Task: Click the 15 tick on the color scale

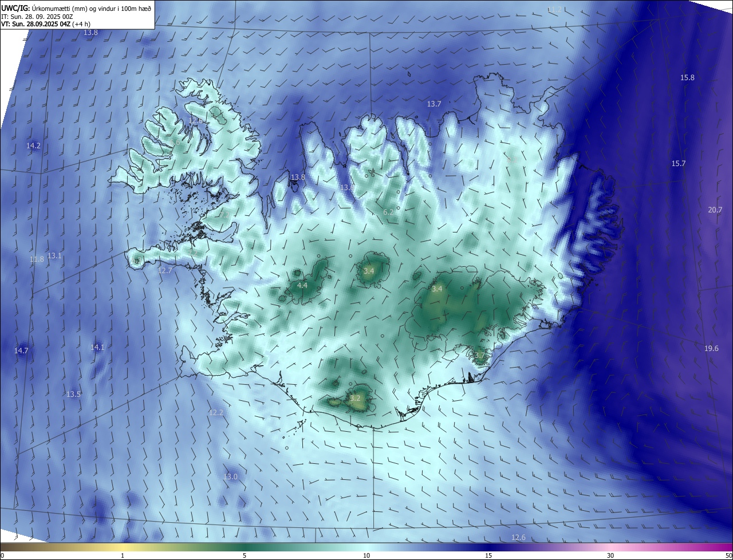Action: [x=488, y=555]
